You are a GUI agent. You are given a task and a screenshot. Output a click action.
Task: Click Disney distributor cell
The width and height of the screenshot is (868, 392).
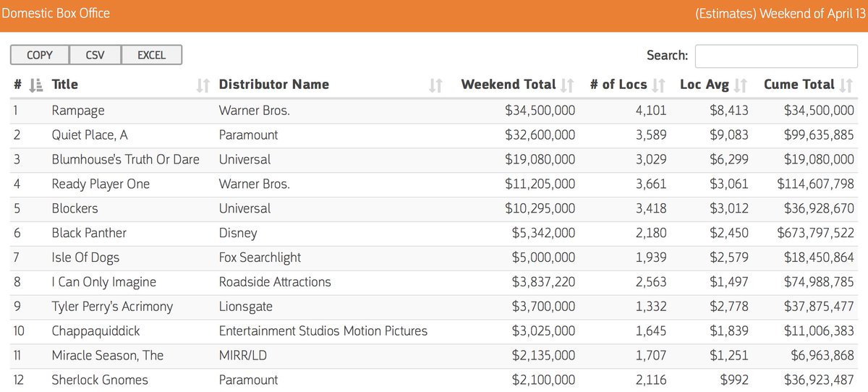click(238, 233)
